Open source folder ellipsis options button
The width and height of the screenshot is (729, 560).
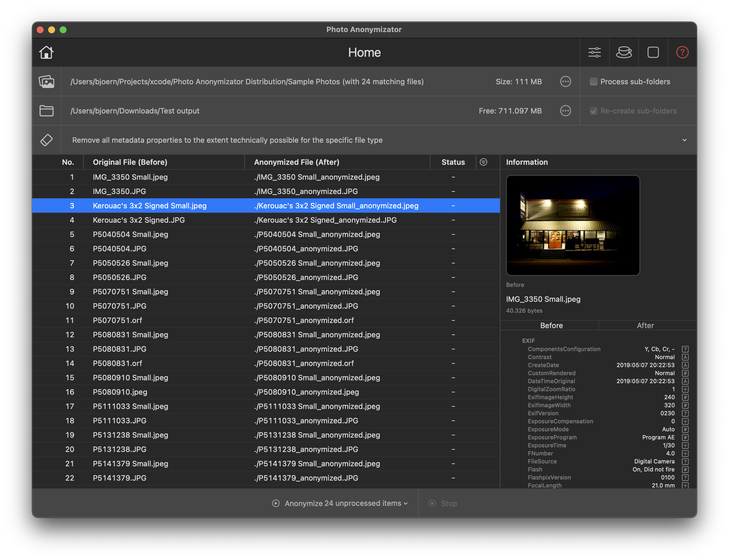click(x=565, y=82)
